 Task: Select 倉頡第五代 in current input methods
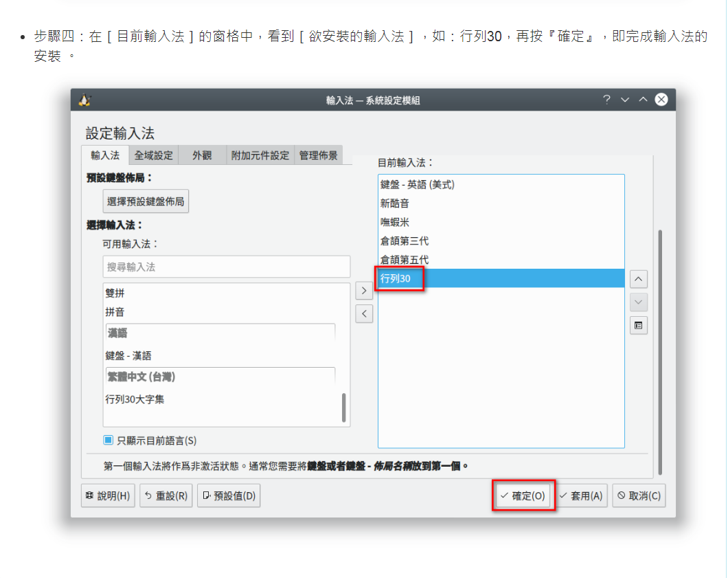501,260
